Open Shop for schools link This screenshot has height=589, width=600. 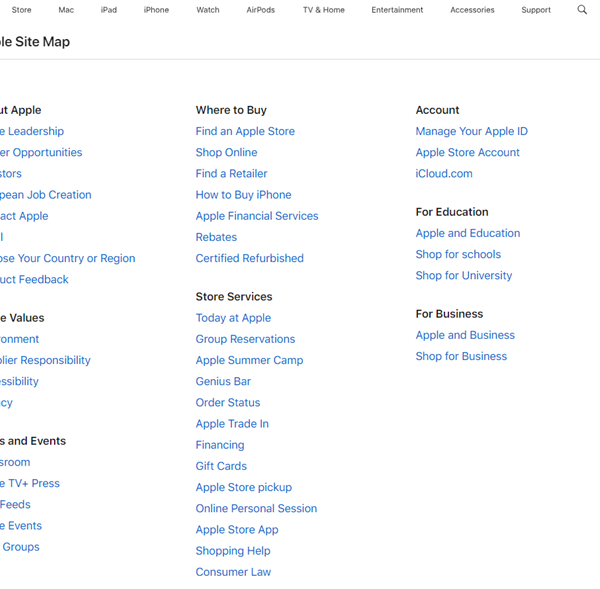pos(458,255)
